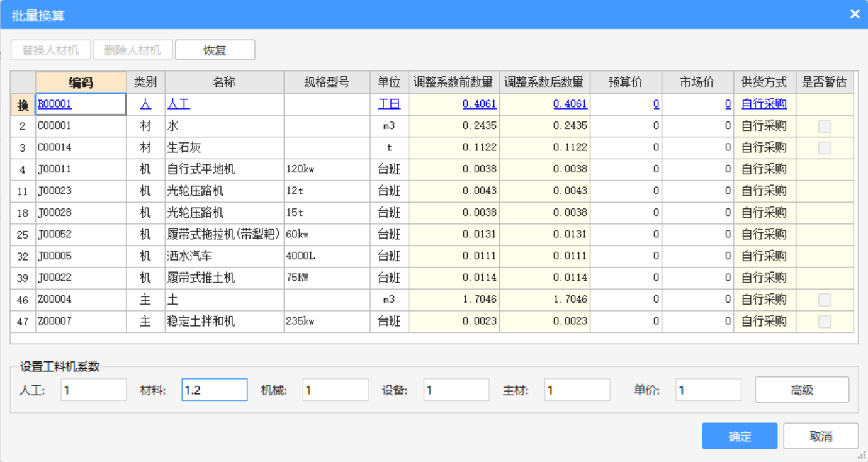Screen dimensions: 868x462
Task: Open the 自行采购 supply method in first row
Action: coord(764,104)
